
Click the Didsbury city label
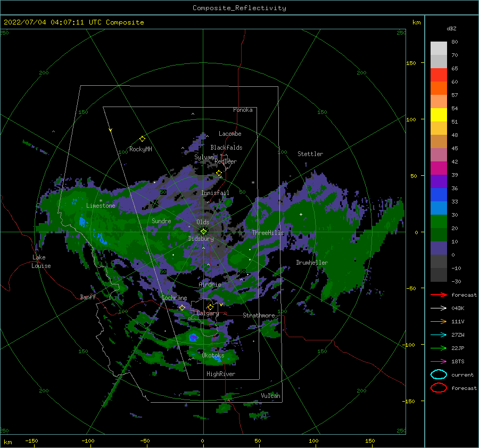click(x=201, y=239)
